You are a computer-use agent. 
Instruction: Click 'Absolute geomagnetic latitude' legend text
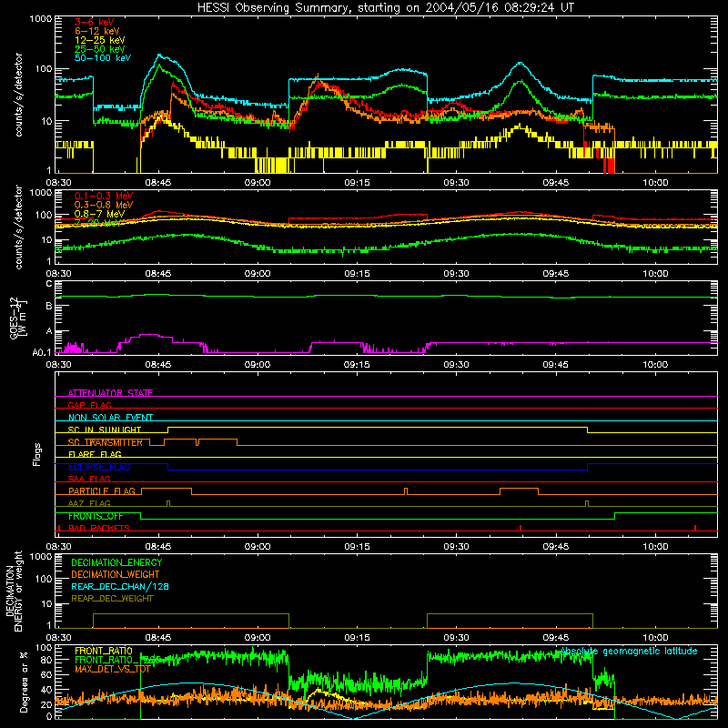629,652
